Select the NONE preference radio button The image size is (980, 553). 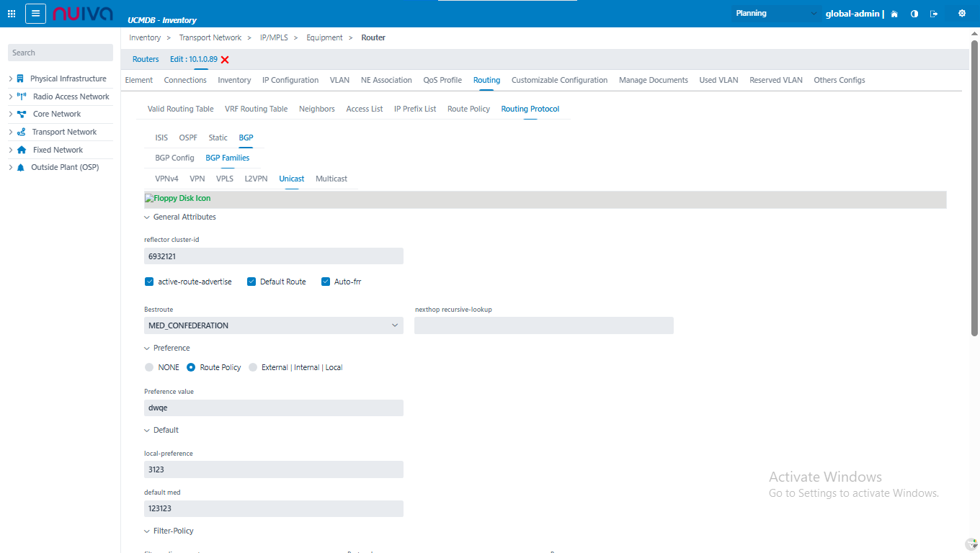click(x=149, y=367)
